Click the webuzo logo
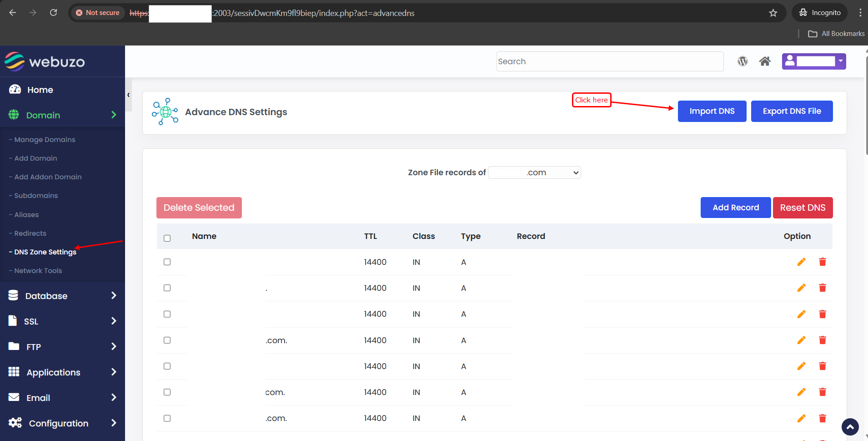This screenshot has height=441, width=868. (45, 61)
